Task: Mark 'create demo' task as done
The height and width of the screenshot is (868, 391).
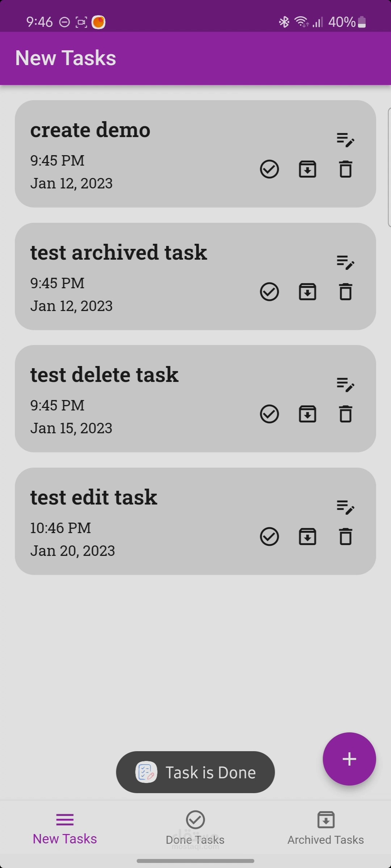Action: (x=269, y=169)
